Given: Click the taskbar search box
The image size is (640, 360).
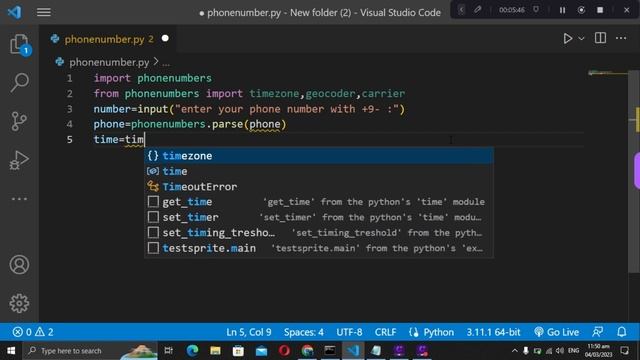Looking at the screenshot, I should point(90,351).
